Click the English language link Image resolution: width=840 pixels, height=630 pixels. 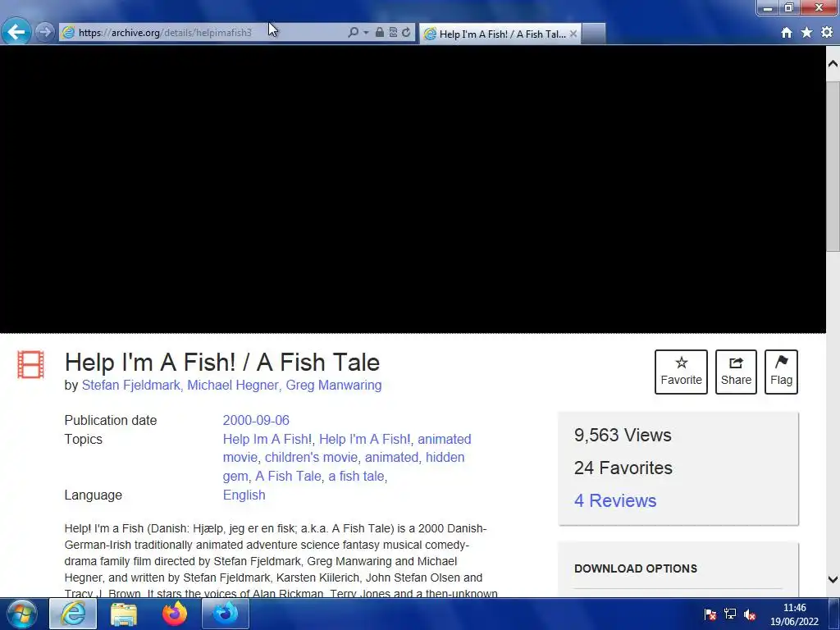pos(244,495)
